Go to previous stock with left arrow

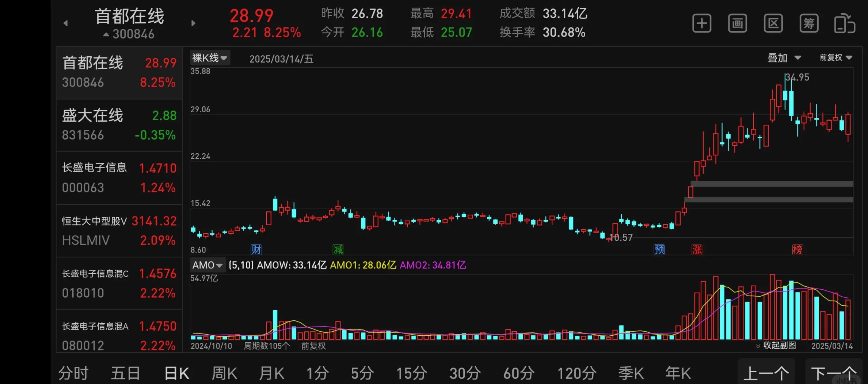pos(66,23)
